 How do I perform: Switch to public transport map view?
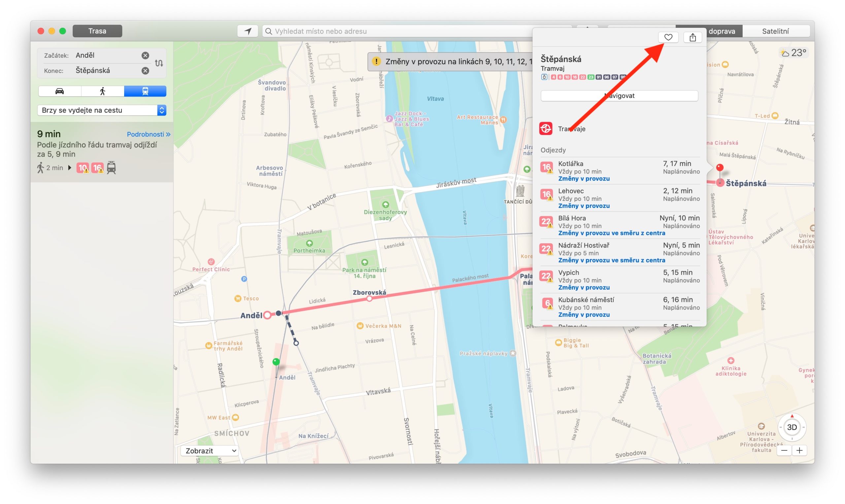[x=709, y=31]
